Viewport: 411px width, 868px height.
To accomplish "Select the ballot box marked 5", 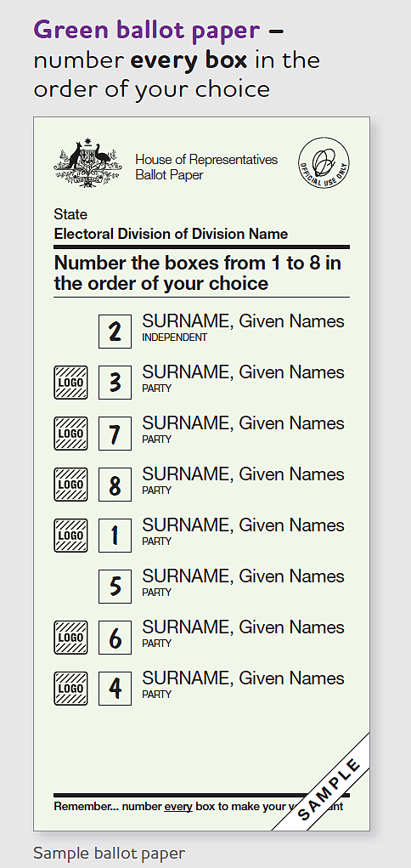I will [115, 587].
